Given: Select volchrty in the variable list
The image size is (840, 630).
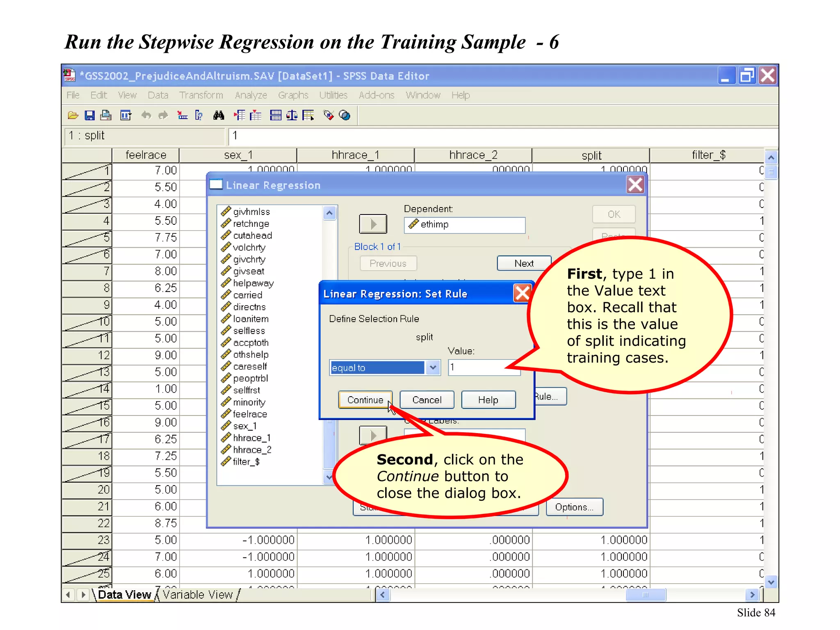Looking at the screenshot, I should [249, 247].
